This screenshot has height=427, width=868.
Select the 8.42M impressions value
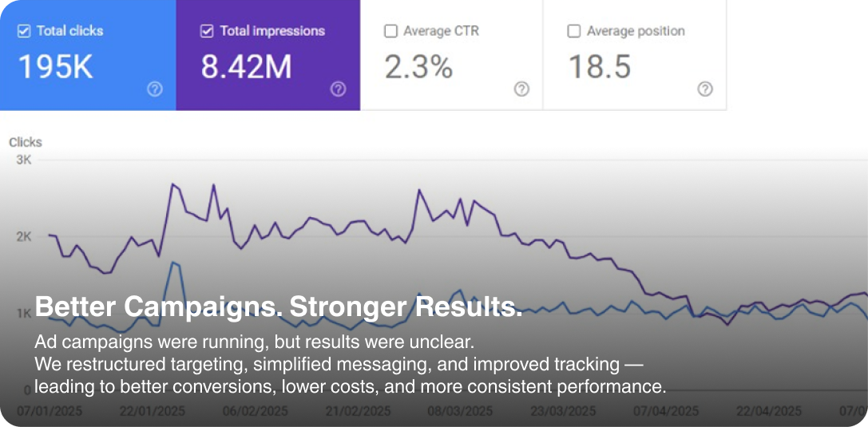246,67
